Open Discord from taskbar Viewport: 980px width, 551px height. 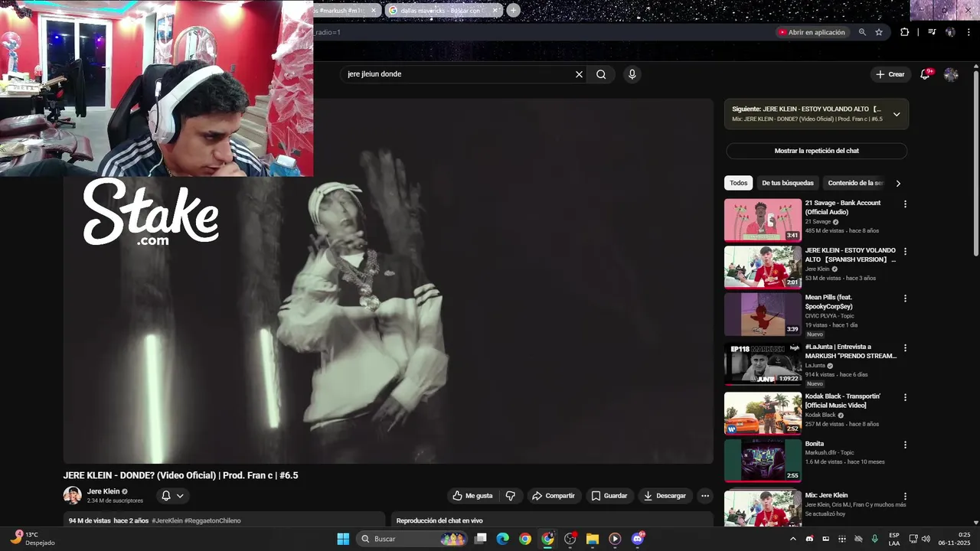tap(638, 539)
